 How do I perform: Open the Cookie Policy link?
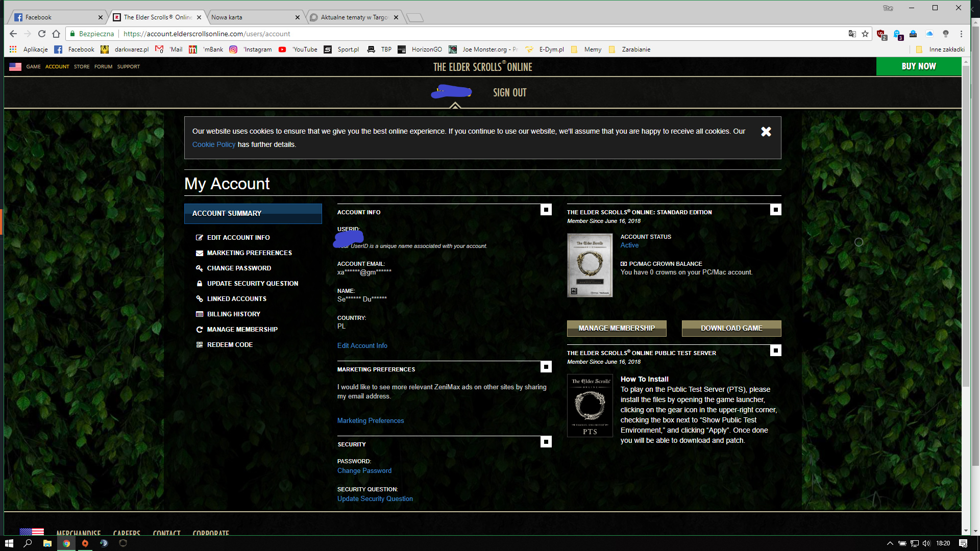pos(214,145)
